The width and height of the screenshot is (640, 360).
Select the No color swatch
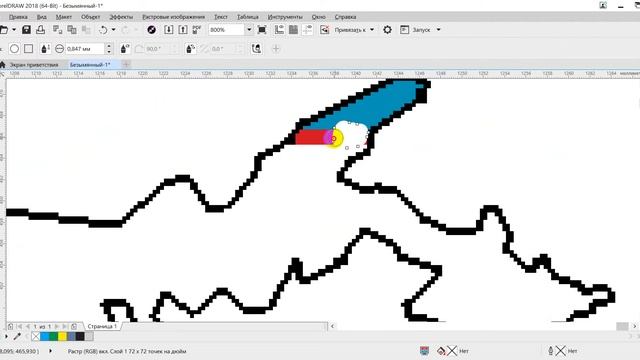click(36, 336)
